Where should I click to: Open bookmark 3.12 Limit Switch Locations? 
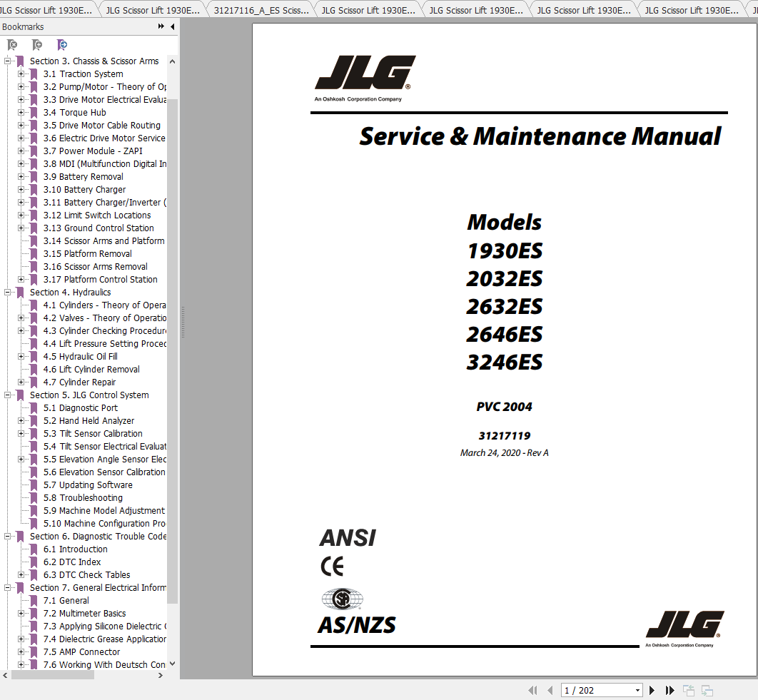pos(97,215)
